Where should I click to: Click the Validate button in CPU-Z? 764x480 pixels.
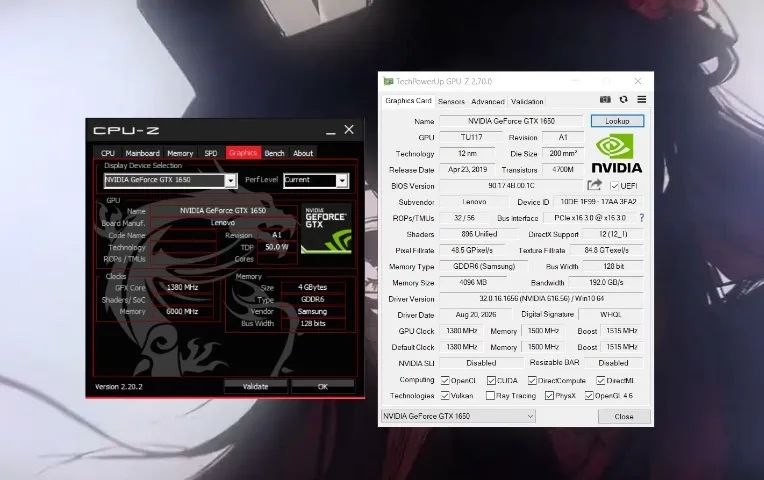click(x=255, y=386)
